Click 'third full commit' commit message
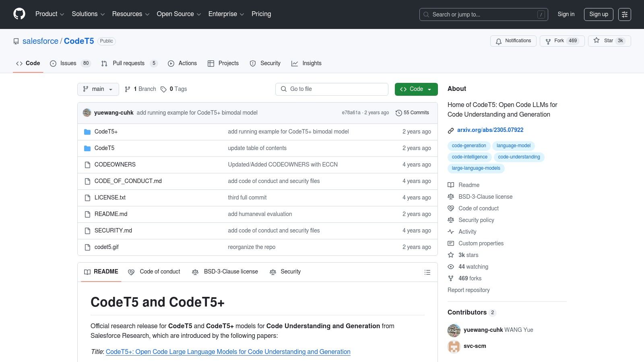The width and height of the screenshot is (644, 362). pyautogui.click(x=247, y=197)
